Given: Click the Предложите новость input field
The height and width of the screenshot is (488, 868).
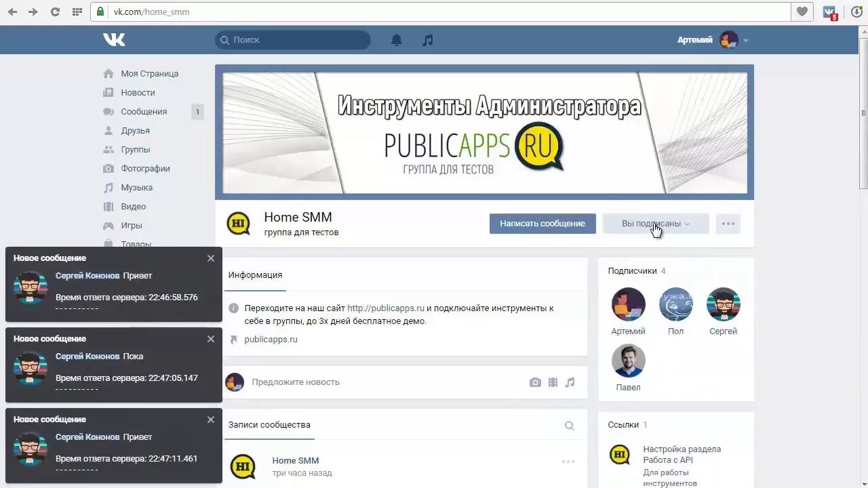Looking at the screenshot, I should [387, 382].
